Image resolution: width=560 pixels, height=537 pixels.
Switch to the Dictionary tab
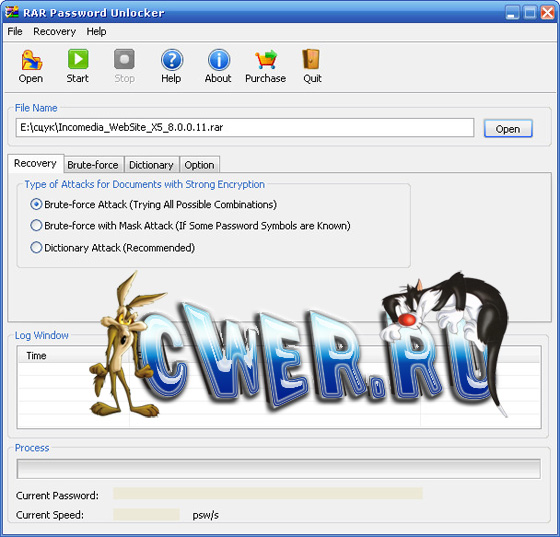click(x=151, y=165)
